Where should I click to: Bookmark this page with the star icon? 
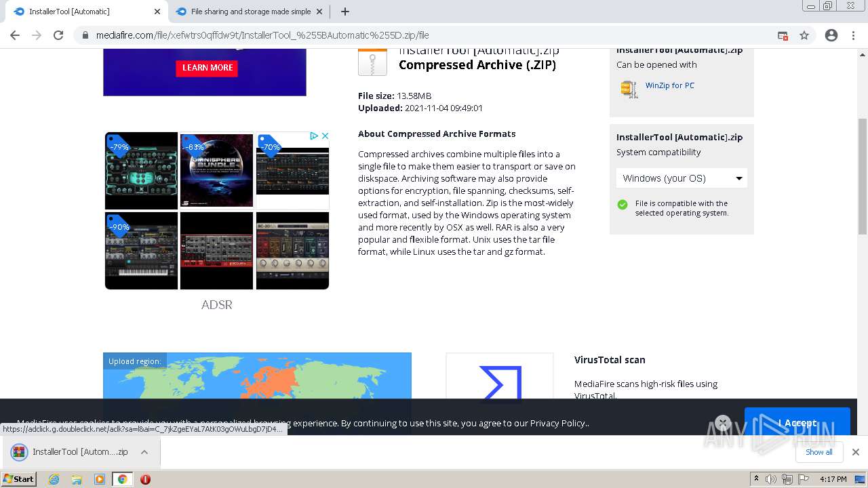point(804,35)
